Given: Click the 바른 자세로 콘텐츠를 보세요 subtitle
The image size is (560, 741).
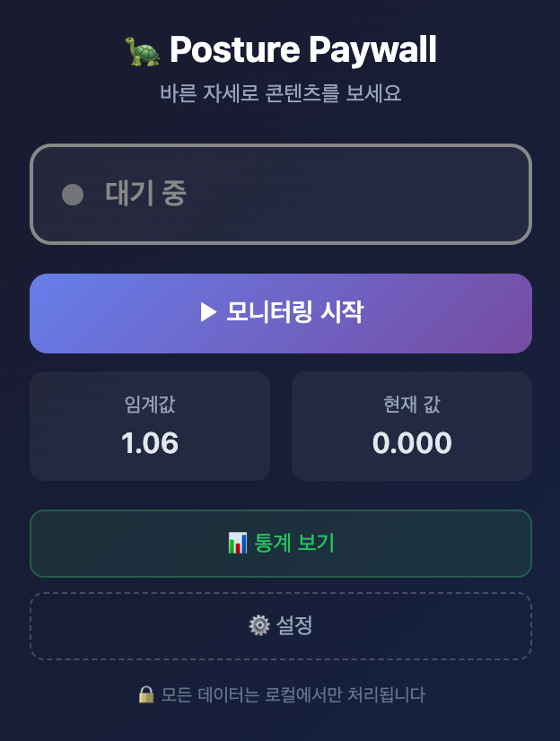Looking at the screenshot, I should [x=280, y=92].
